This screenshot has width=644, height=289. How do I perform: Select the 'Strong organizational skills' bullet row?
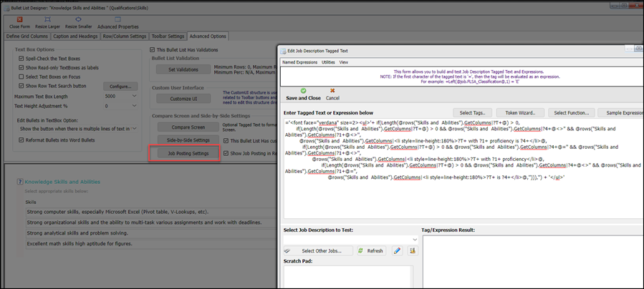pyautogui.click(x=150, y=223)
